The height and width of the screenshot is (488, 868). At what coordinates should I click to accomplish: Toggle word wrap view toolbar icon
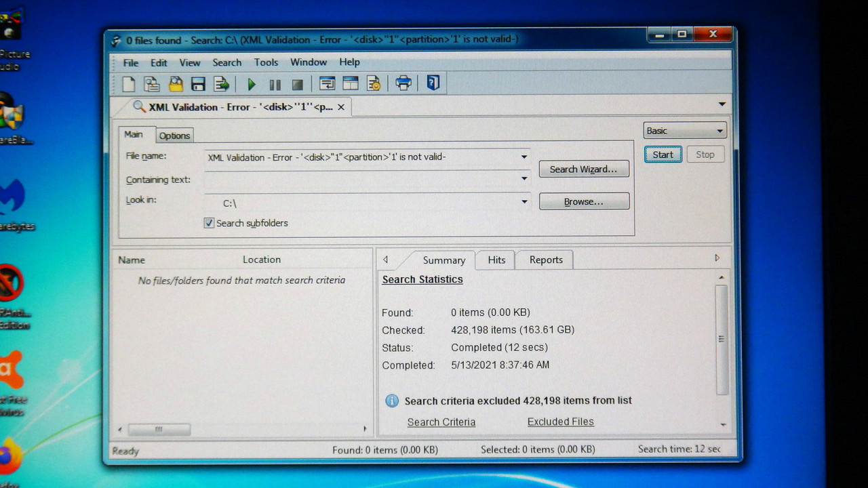point(327,84)
